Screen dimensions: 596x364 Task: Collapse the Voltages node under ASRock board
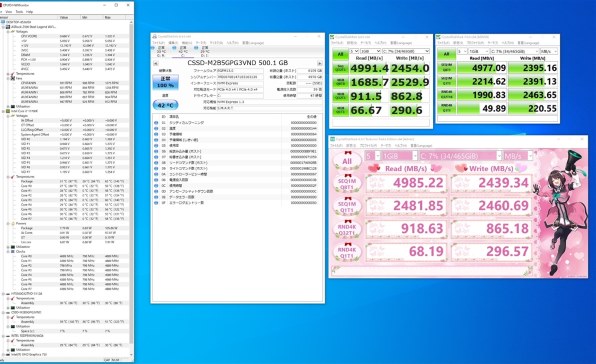tap(8, 32)
